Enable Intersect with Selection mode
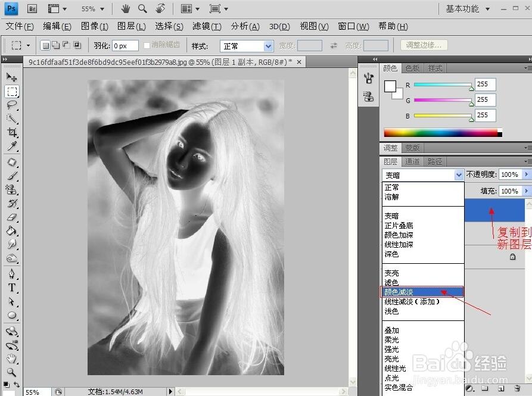This screenshot has width=532, height=396. pos(77,45)
